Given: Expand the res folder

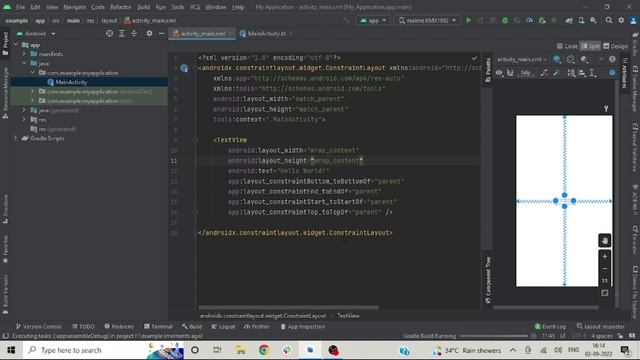Looking at the screenshot, I should (24, 120).
